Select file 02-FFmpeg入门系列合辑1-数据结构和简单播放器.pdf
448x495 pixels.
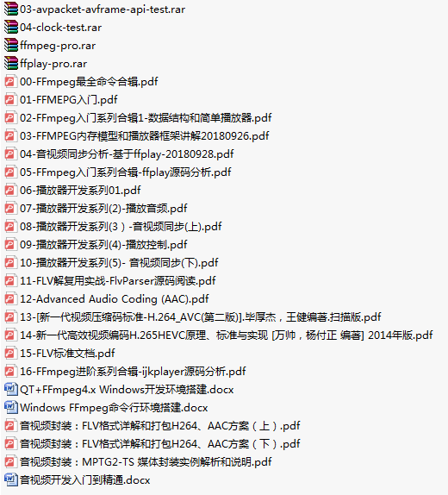[x=146, y=118]
